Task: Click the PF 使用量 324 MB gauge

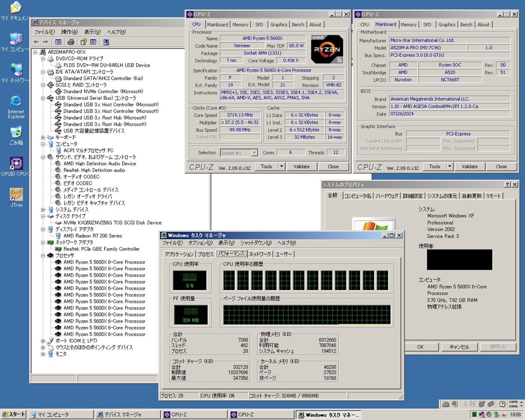Action: pyautogui.click(x=191, y=314)
